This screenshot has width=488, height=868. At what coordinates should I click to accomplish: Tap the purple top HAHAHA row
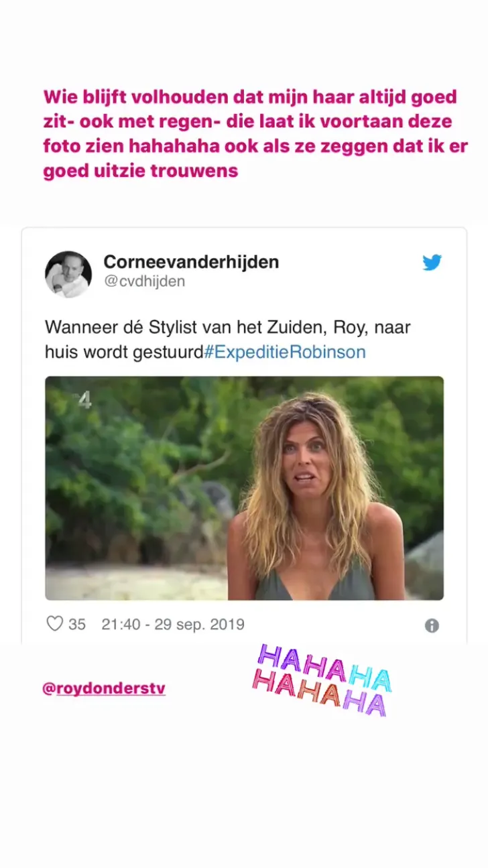[x=324, y=666]
